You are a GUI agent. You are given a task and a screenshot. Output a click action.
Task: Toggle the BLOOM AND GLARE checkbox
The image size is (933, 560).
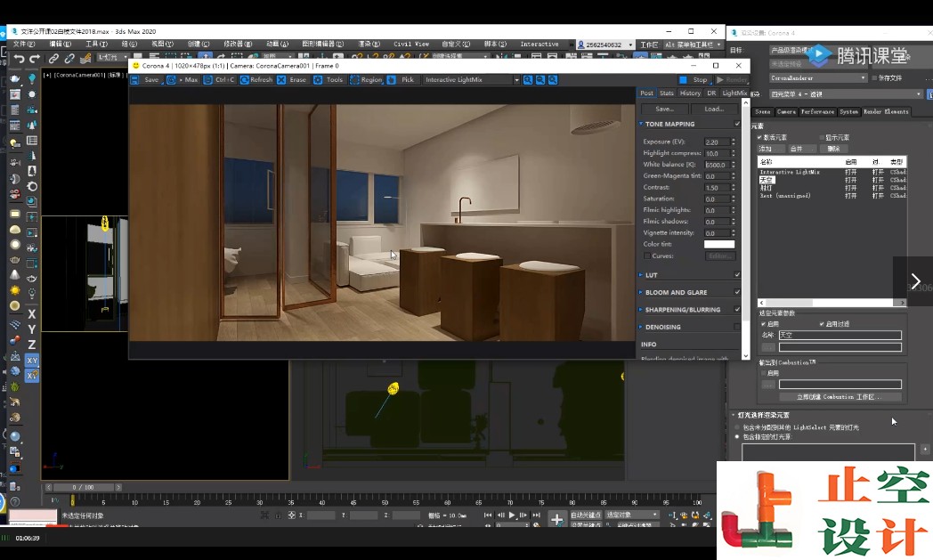pyautogui.click(x=737, y=292)
